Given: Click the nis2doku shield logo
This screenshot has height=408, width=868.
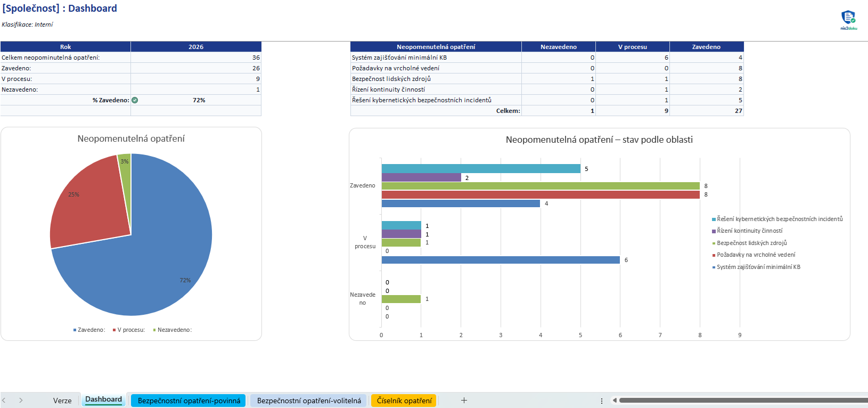Looking at the screenshot, I should (848, 18).
